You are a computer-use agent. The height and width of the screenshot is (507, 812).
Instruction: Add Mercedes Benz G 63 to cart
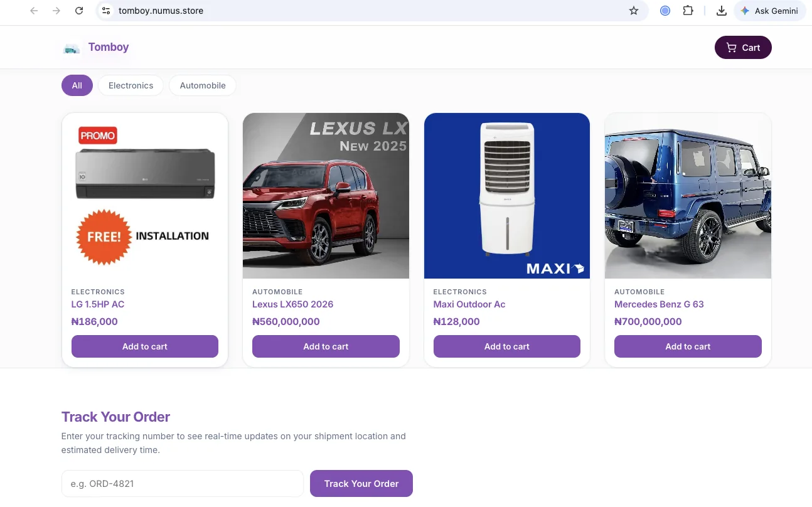coord(688,346)
